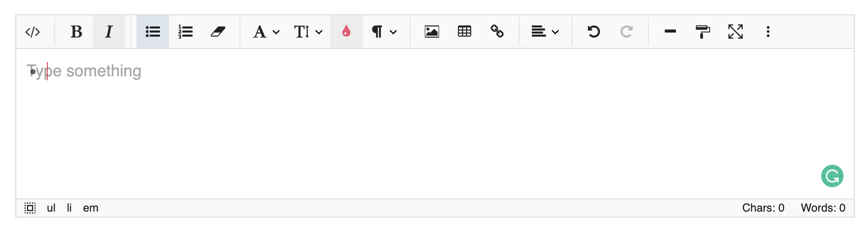Toggle bold formatting

(x=76, y=32)
